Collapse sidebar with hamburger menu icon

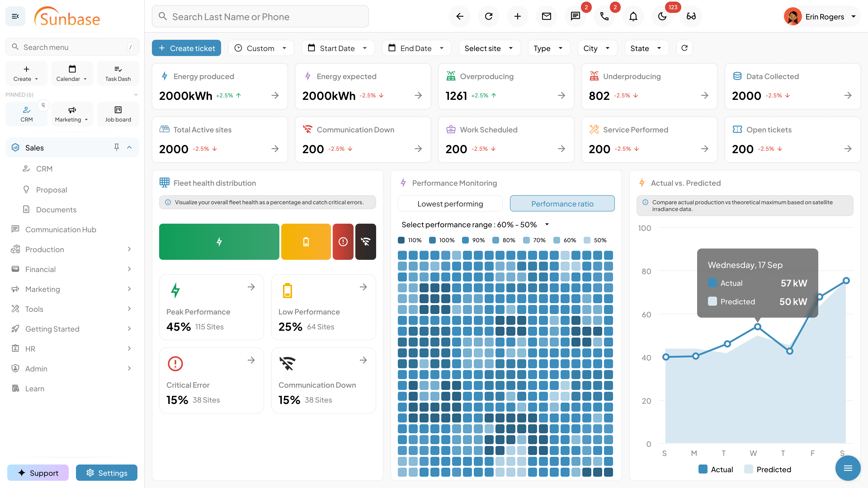(x=15, y=16)
